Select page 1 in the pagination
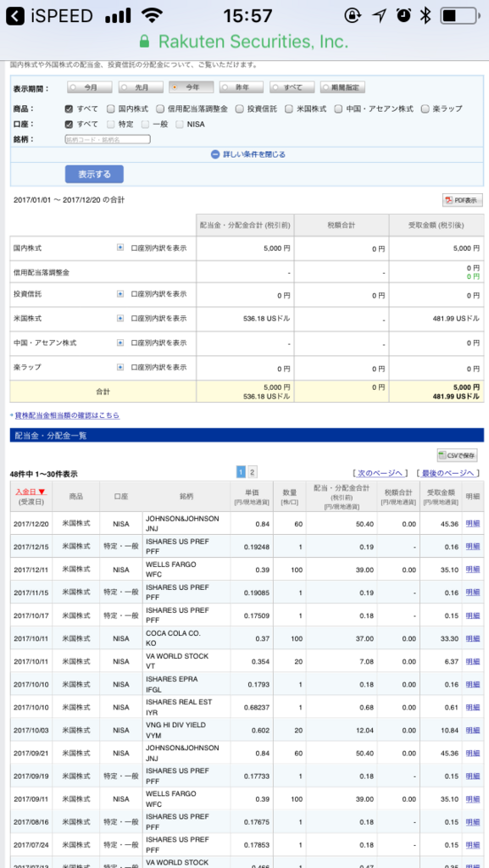489x868 pixels. tap(242, 472)
